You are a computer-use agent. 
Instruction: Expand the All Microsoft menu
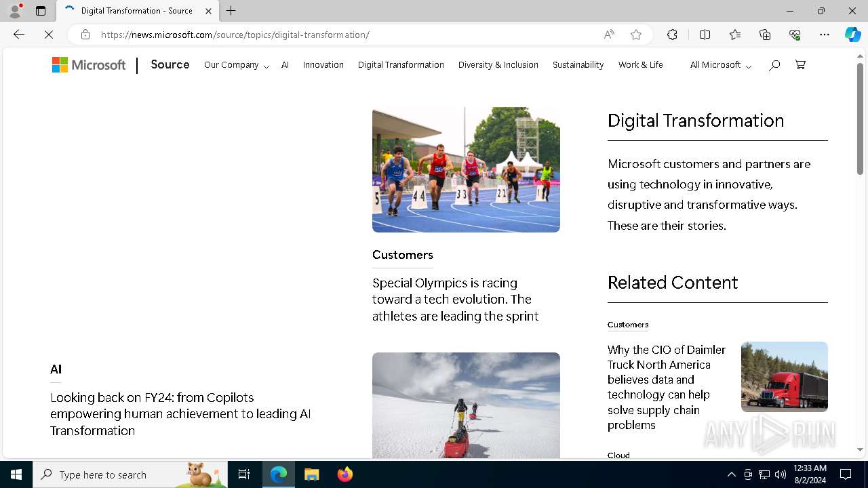pyautogui.click(x=720, y=65)
